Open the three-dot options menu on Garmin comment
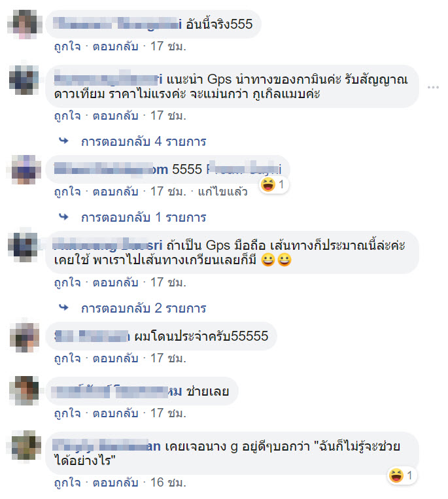The image size is (448, 499). point(433,87)
